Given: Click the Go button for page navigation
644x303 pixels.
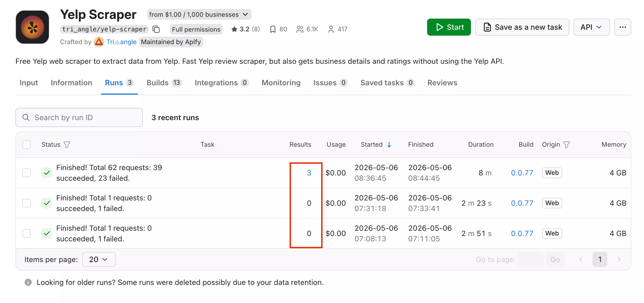Looking at the screenshot, I should tap(555, 259).
